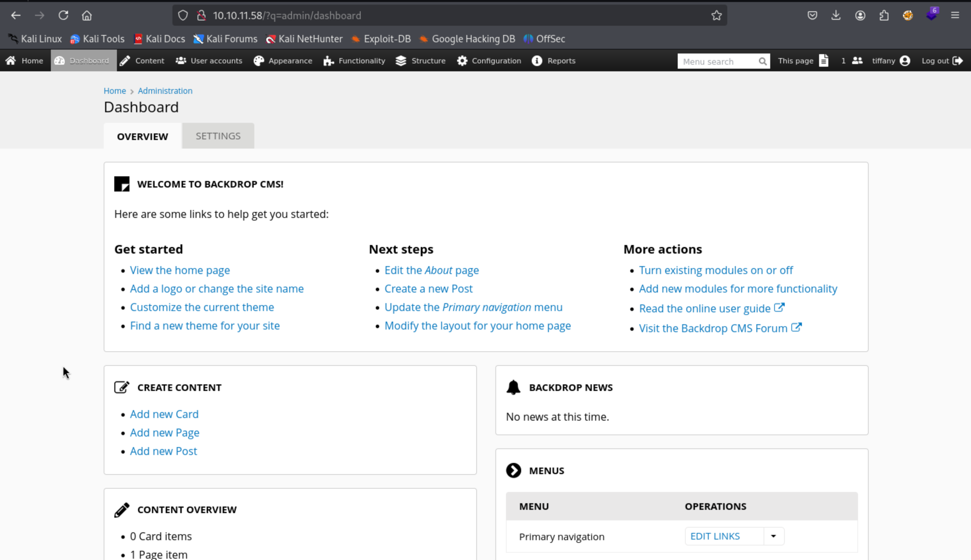Screen dimensions: 971x560
Task: Bookmark page with the star icon
Action: [x=716, y=16]
